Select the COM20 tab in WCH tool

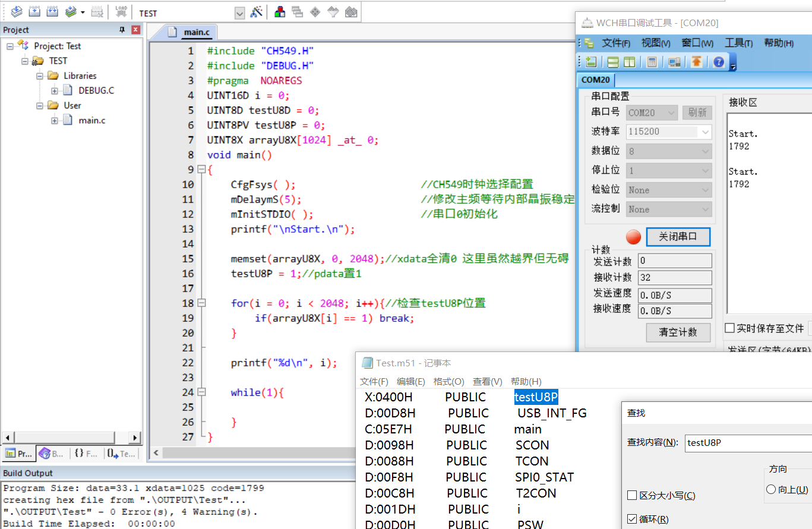coord(595,80)
